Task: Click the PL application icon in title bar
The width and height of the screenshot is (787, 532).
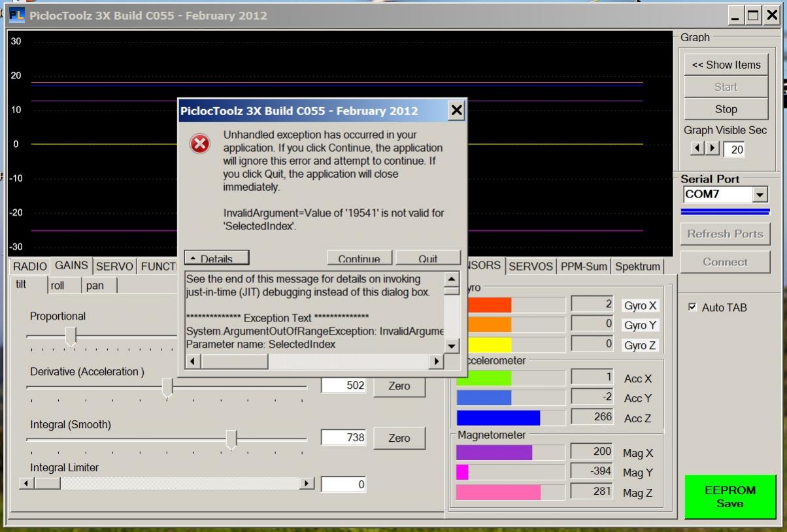Action: tap(16, 16)
